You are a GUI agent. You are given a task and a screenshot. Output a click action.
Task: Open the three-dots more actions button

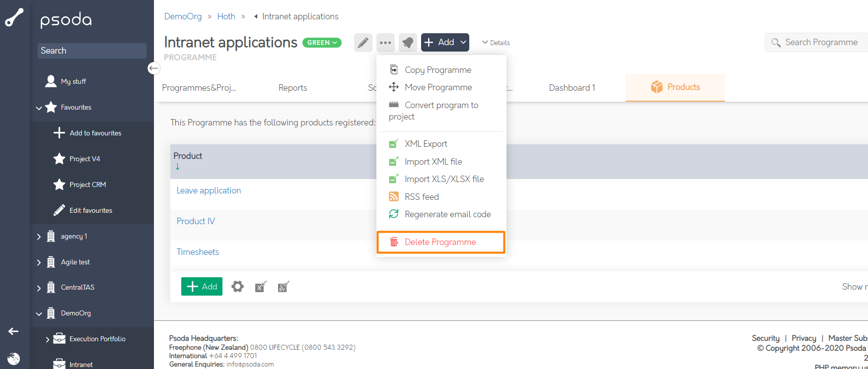[x=385, y=43]
